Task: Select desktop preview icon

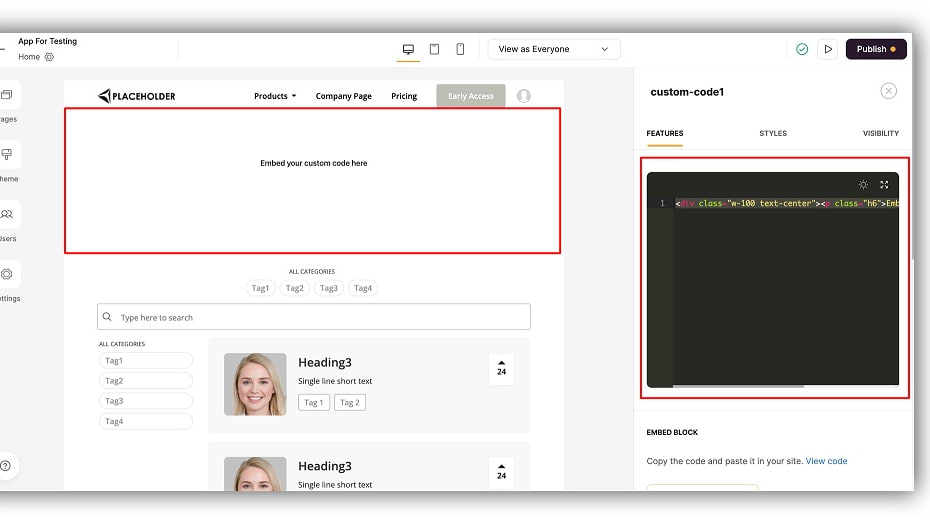Action: coord(408,49)
